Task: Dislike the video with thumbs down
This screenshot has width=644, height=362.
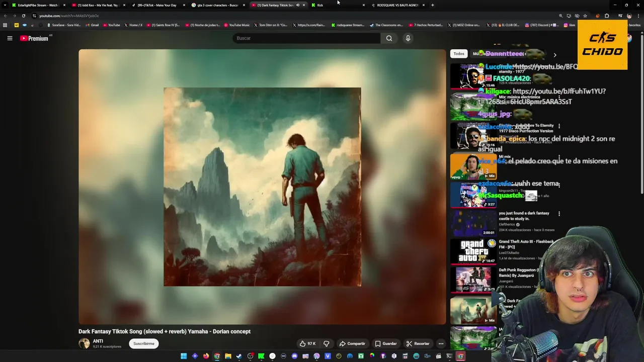Action: pyautogui.click(x=326, y=344)
